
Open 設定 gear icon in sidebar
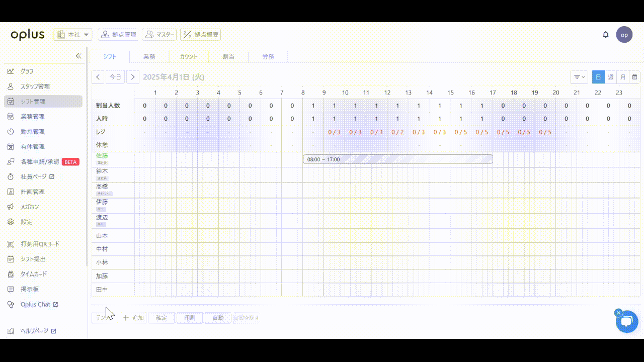click(11, 222)
